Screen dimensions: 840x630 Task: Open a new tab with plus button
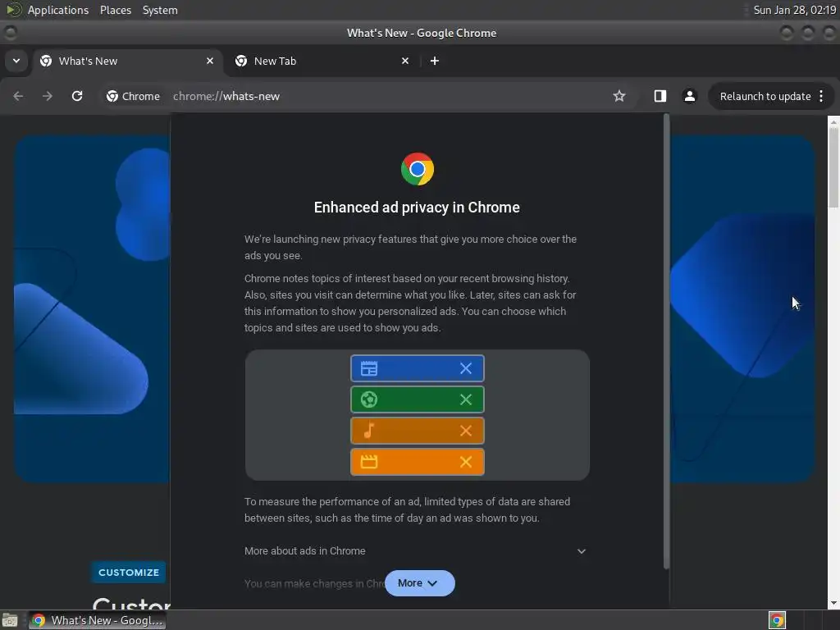[x=435, y=61]
